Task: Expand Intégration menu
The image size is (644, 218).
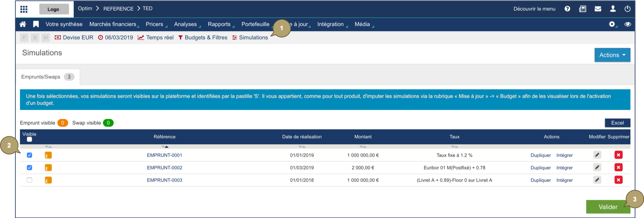Action: pyautogui.click(x=332, y=24)
